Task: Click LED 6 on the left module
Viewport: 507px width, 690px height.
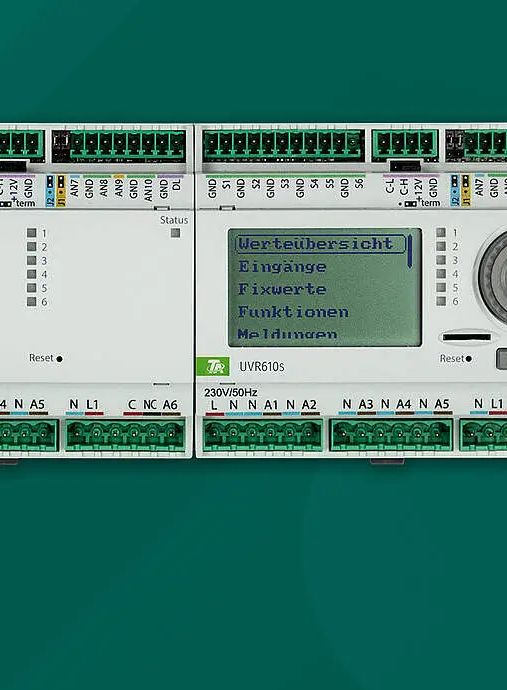Action: click(x=31, y=301)
